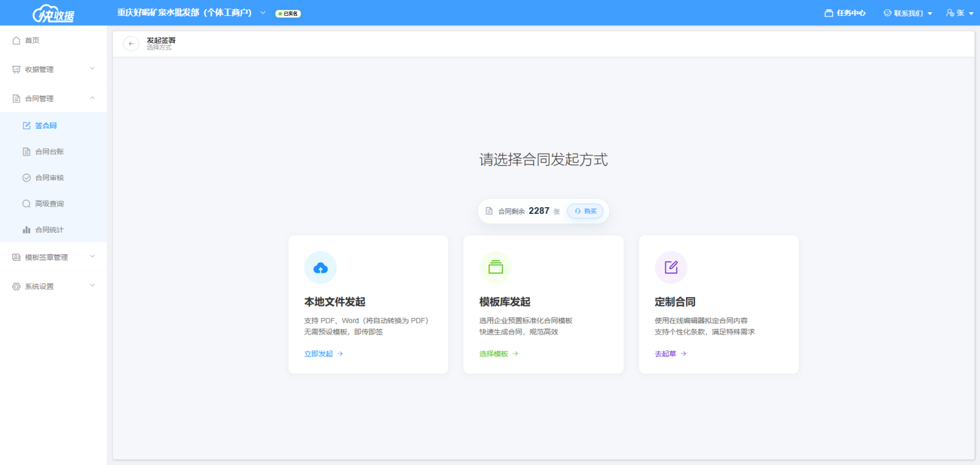Click the purple custom contract edit icon

tap(671, 268)
